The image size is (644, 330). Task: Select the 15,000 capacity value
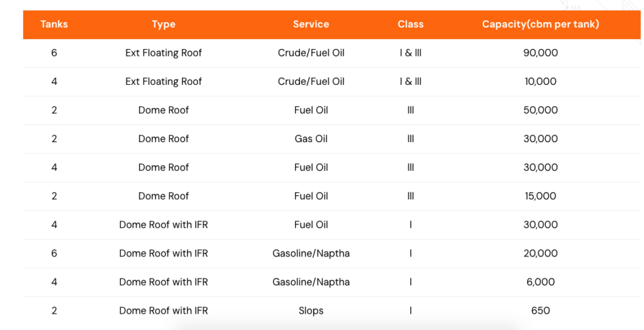pyautogui.click(x=540, y=196)
